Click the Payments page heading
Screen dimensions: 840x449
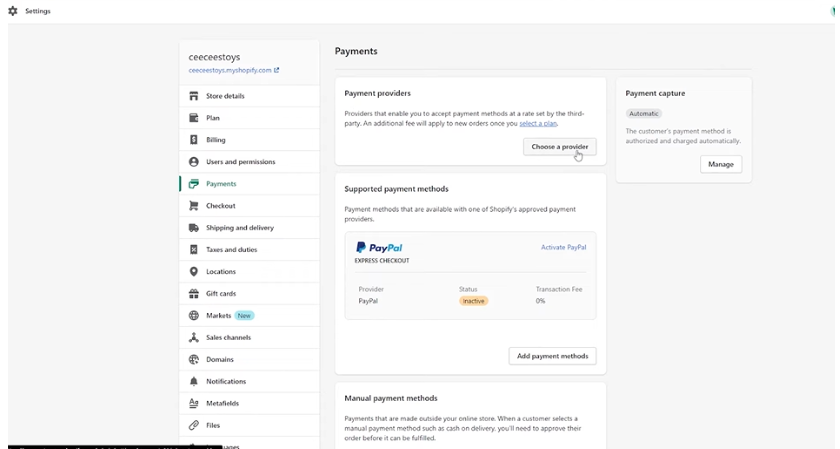point(356,51)
